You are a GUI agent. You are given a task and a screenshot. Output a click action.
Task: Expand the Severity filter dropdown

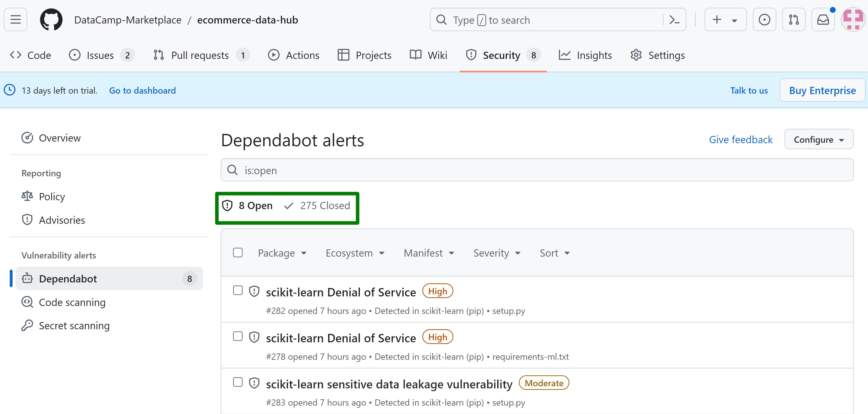point(497,253)
